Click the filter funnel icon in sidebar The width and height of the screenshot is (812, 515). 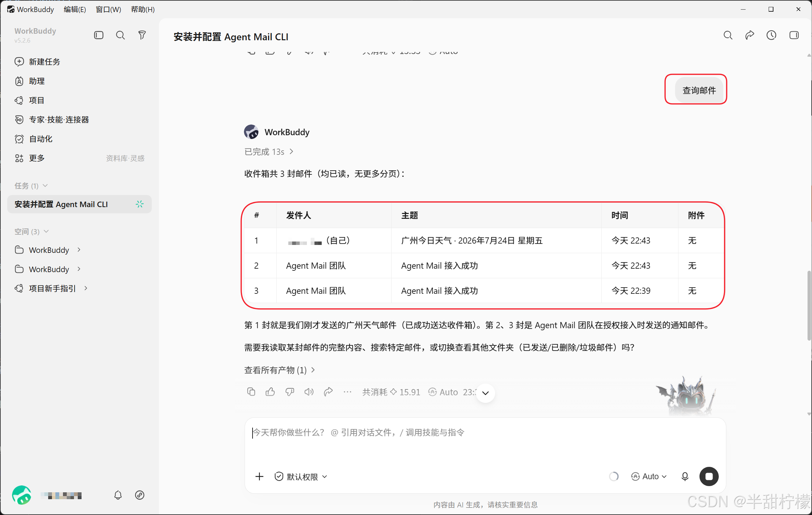click(x=142, y=35)
